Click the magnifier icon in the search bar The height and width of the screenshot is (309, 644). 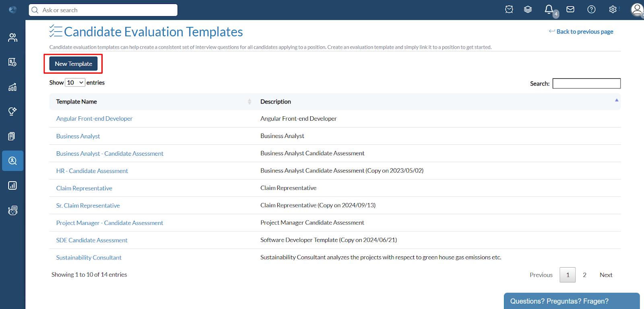pyautogui.click(x=35, y=10)
